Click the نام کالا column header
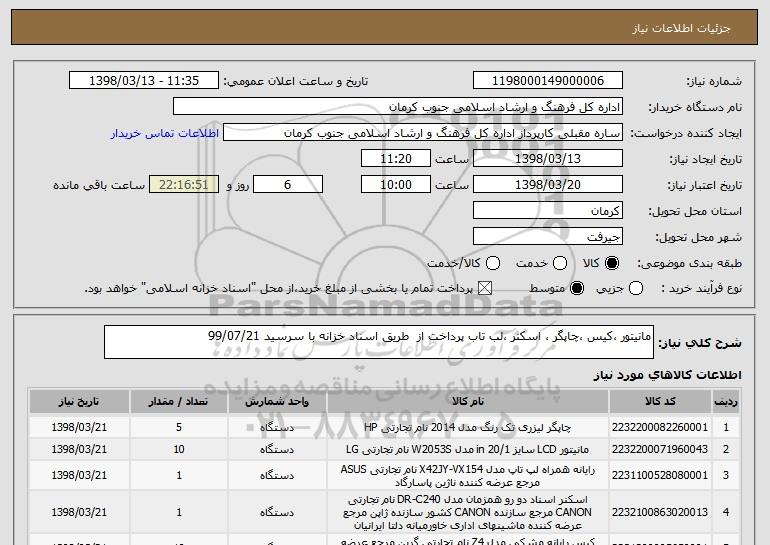Screen dimensions: 770x545 pyautogui.click(x=468, y=402)
